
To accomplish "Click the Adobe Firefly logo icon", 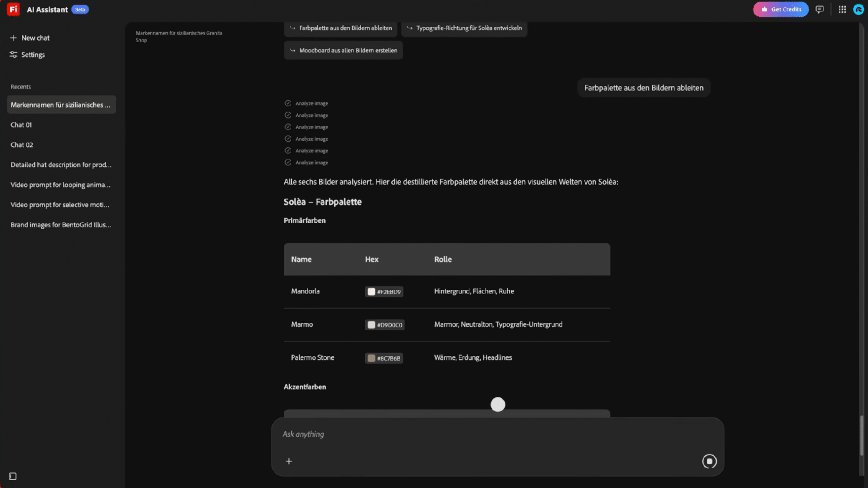I will pyautogui.click(x=13, y=9).
